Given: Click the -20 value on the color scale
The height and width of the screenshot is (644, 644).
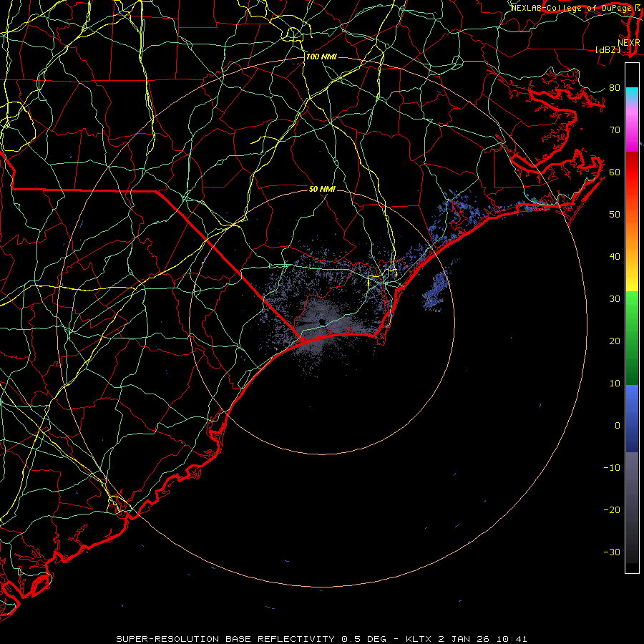Looking at the screenshot, I should [x=612, y=510].
